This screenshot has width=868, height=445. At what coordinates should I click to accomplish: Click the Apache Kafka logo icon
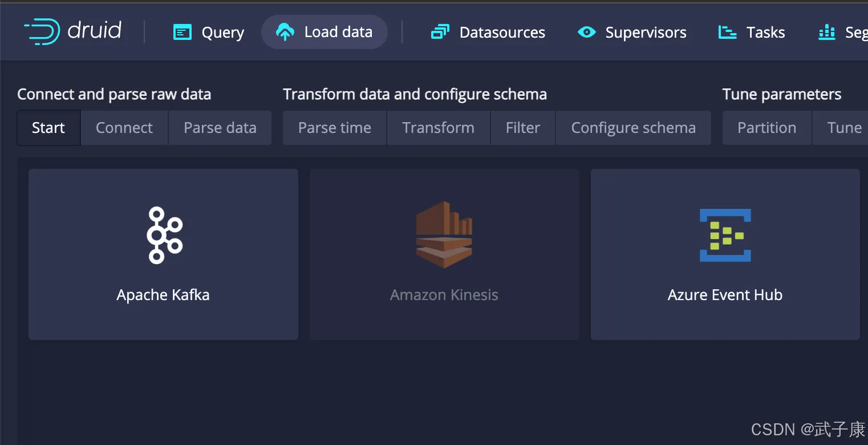(164, 235)
